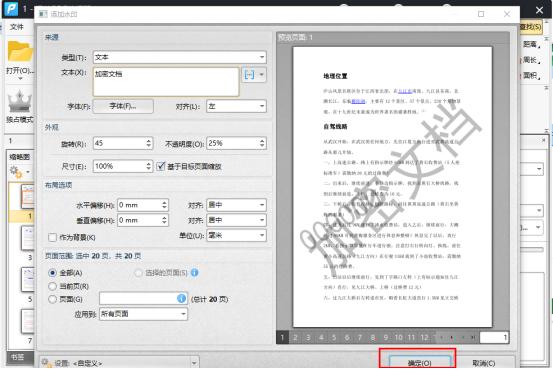This screenshot has width=553, height=369.
Task: Click the info icon beside 选择的页面(S)
Action: pos(195,273)
